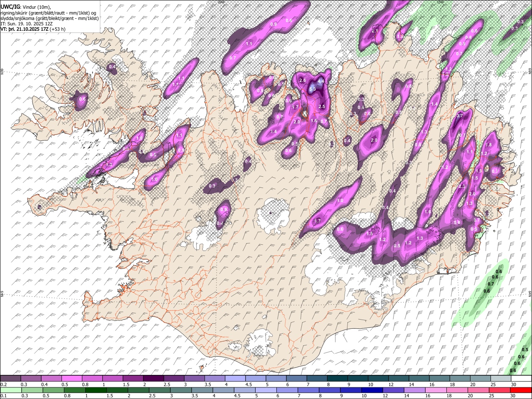Screen dimensions: 532x399
Task: Click the bright magenta swatch between 0.5 and 0.8, upper legend
Action: pos(71,379)
